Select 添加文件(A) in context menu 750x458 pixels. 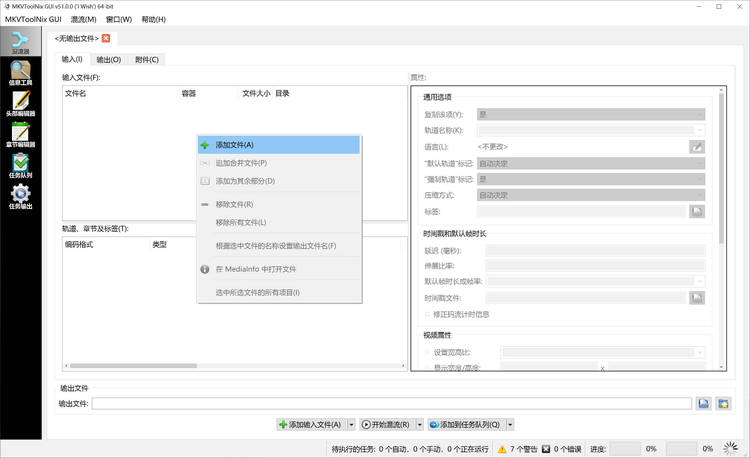(279, 145)
